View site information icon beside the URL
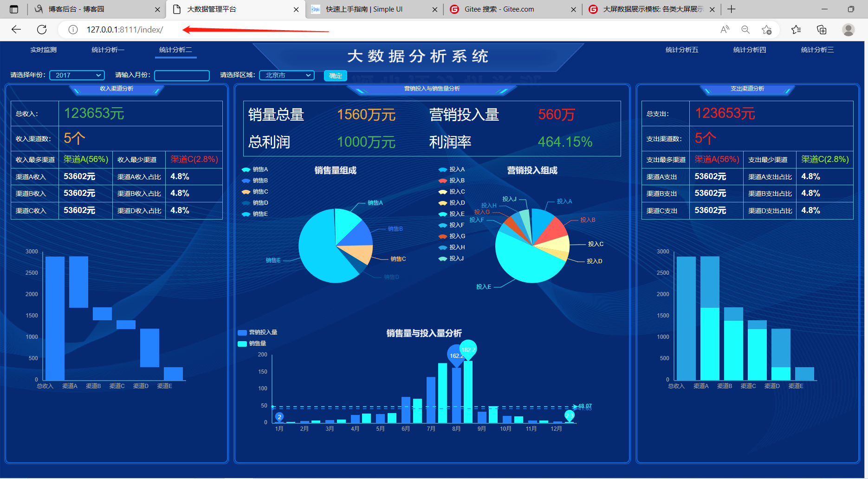 (73, 30)
